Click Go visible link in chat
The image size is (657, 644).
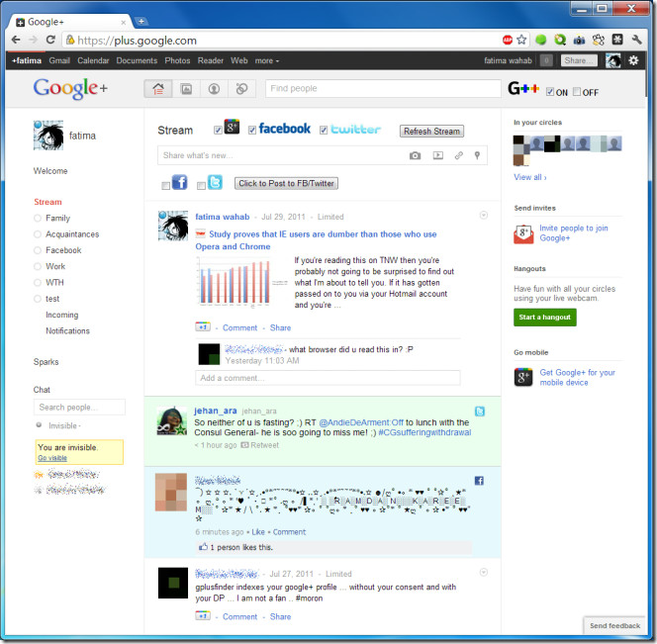pyautogui.click(x=52, y=458)
